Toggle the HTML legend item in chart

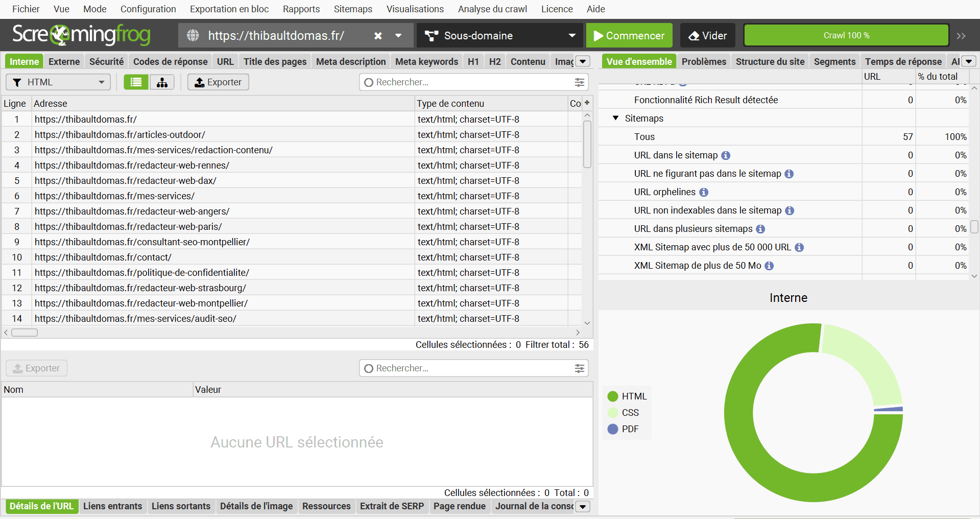pos(627,396)
